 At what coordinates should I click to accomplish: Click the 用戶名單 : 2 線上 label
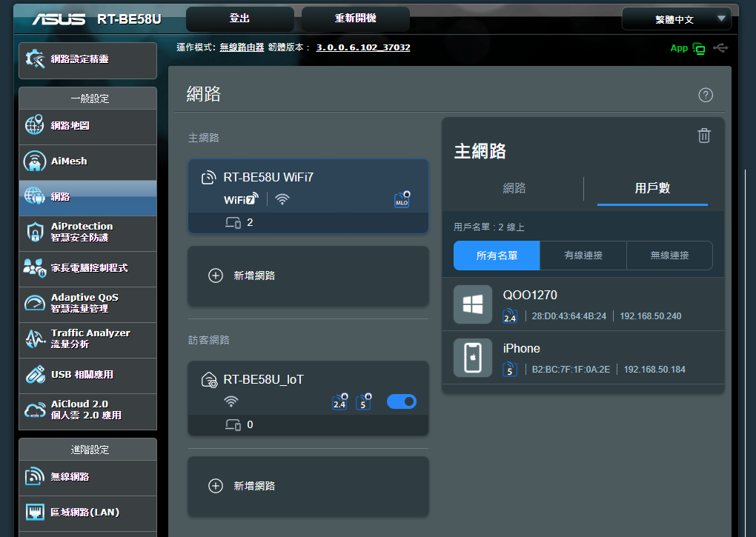tap(489, 227)
